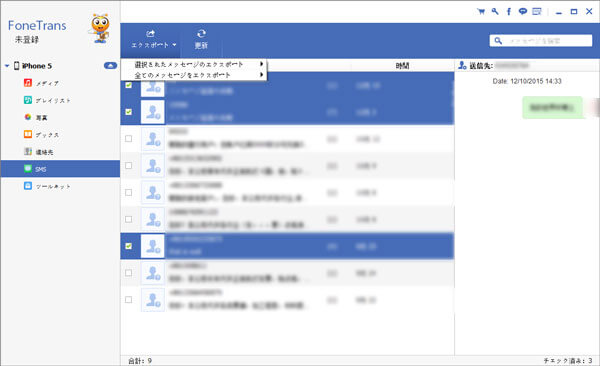The width and height of the screenshot is (600, 366).
Task: Select プレイリスト in the sidebar
Action: point(60,100)
